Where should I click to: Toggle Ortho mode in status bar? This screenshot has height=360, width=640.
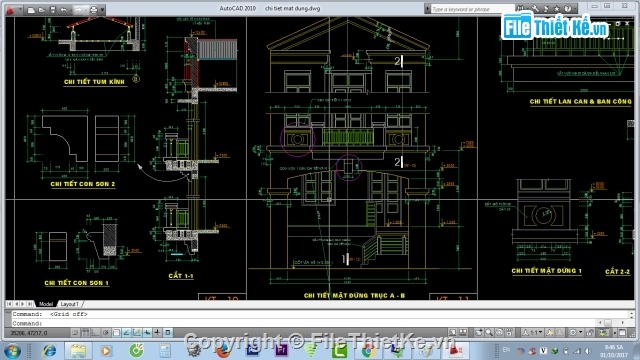pos(95,333)
